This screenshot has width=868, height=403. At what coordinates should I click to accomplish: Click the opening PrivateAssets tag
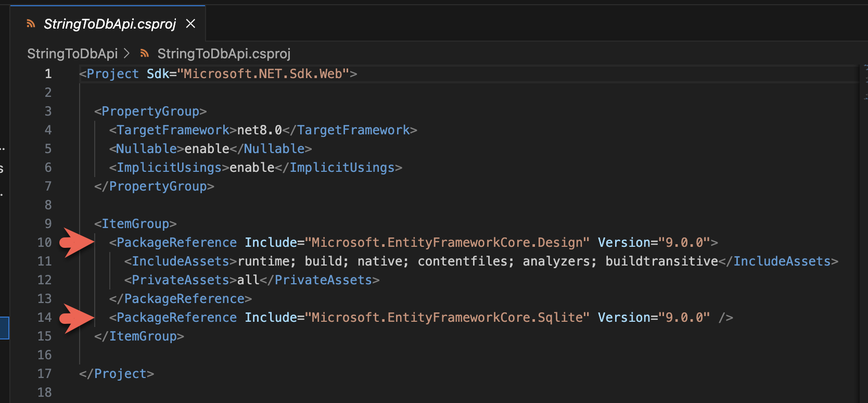click(x=181, y=280)
